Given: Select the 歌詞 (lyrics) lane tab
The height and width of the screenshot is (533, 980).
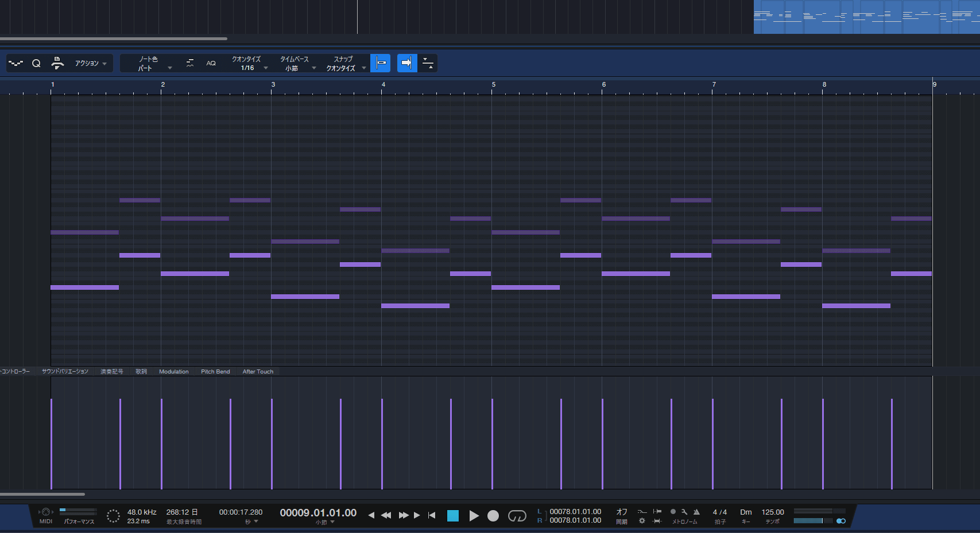Looking at the screenshot, I should coord(141,371).
